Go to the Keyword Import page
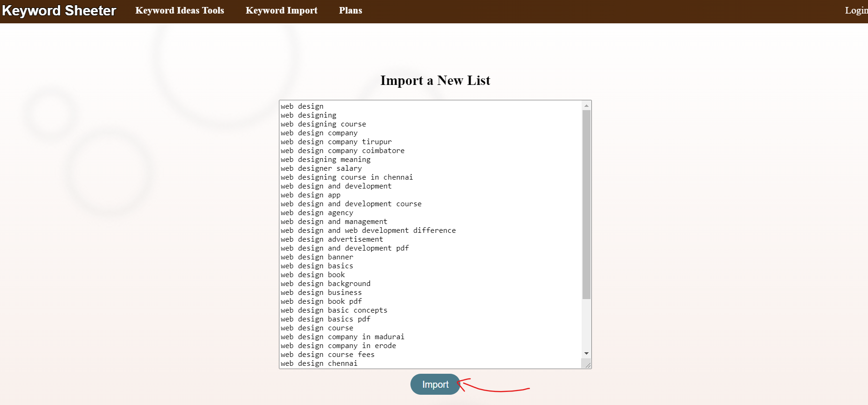 281,11
